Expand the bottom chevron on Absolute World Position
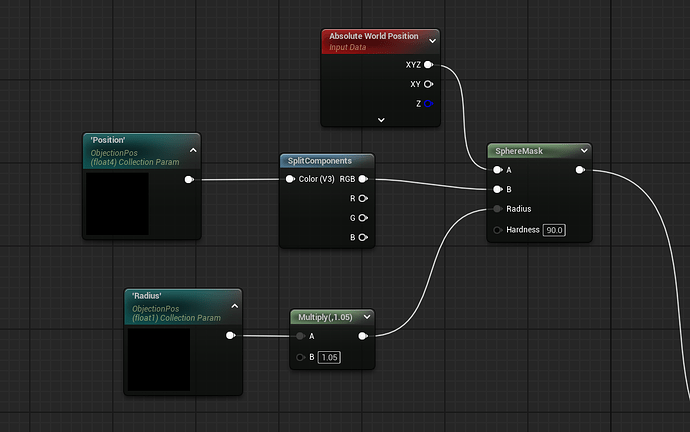The height and width of the screenshot is (432, 690). tap(381, 119)
